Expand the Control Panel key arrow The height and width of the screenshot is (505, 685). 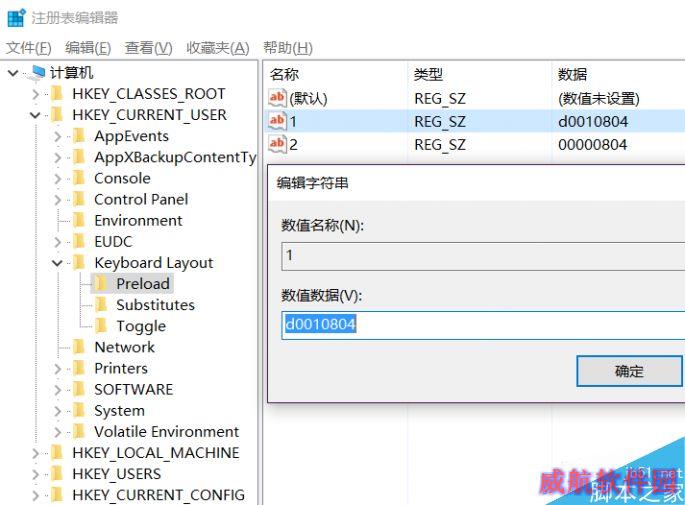point(58,200)
